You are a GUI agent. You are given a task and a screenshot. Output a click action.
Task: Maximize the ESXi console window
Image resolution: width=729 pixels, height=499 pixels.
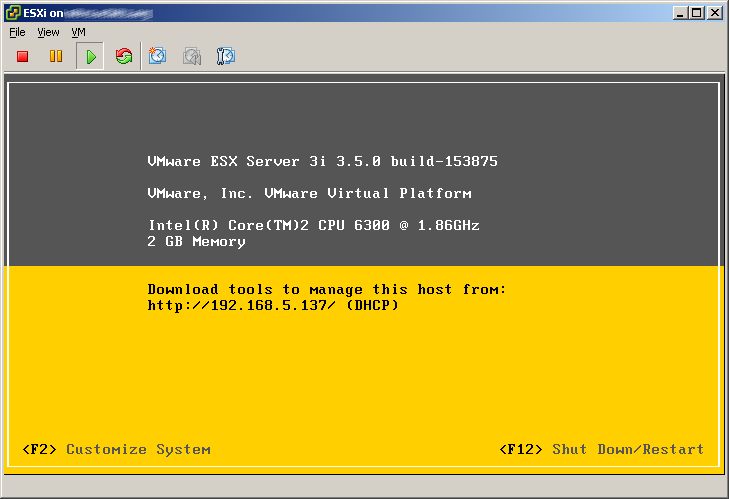pos(696,13)
